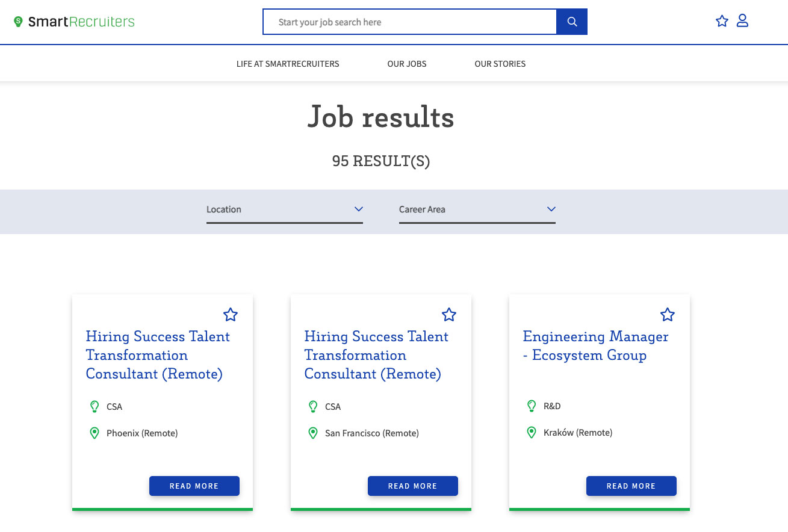Viewport: 788px width, 532px height.
Task: Favorite the San Francisco (Remote) job star
Action: [449, 314]
